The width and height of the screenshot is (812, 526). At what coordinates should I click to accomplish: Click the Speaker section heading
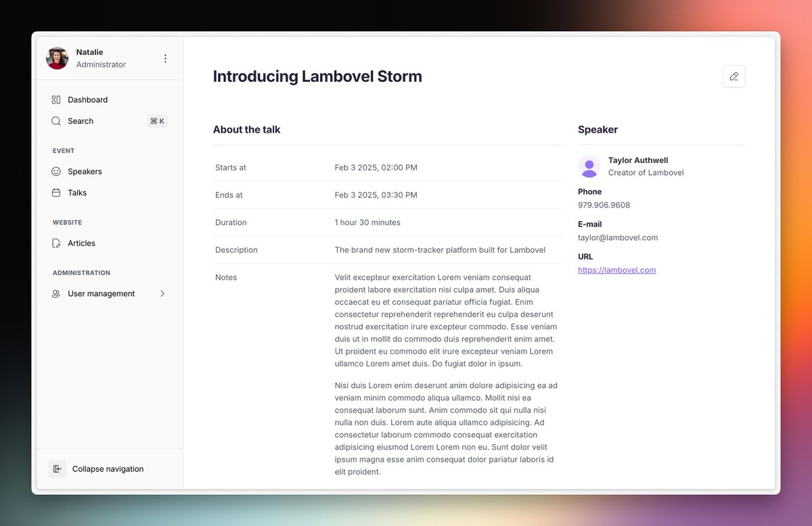597,130
